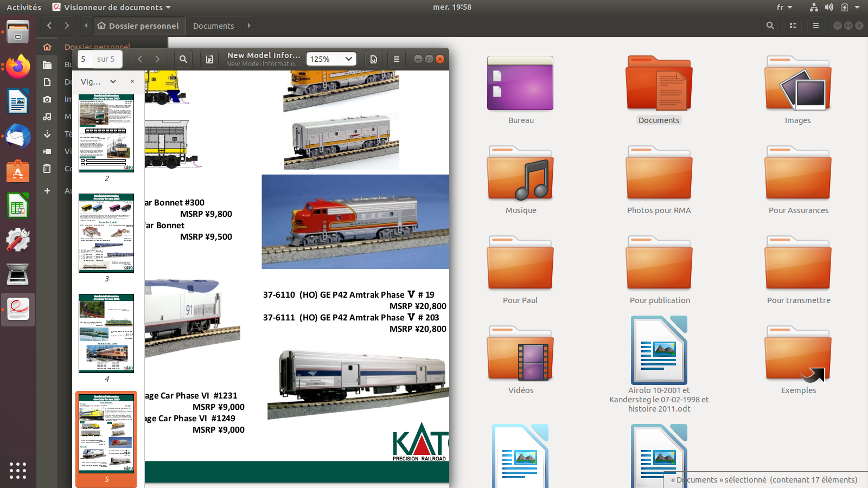Click the Music icon in Files sidebar
The image size is (868, 488).
point(47,117)
